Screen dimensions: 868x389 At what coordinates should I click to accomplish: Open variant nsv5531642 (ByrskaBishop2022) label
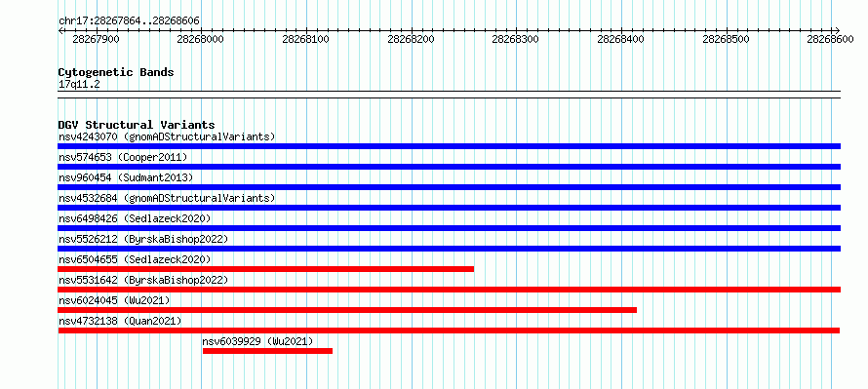point(143,280)
